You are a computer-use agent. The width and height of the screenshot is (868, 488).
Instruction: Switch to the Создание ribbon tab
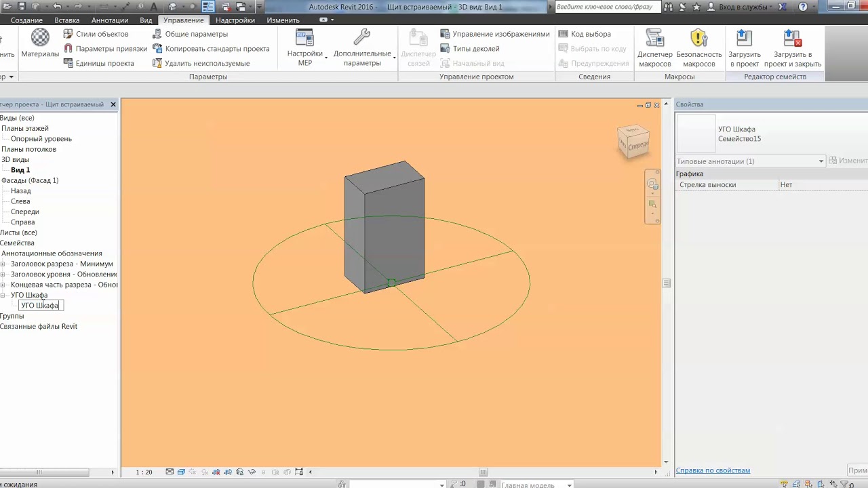pyautogui.click(x=26, y=20)
